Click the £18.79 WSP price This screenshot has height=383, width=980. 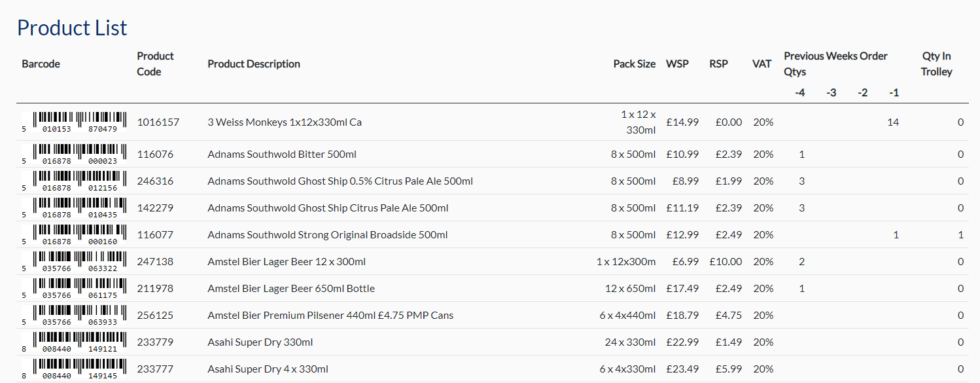[x=682, y=316]
